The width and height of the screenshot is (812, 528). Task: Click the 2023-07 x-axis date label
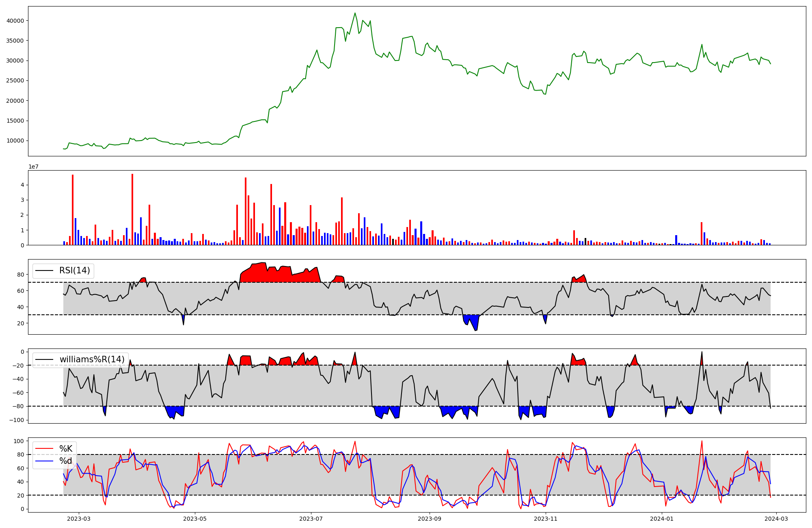click(x=311, y=519)
